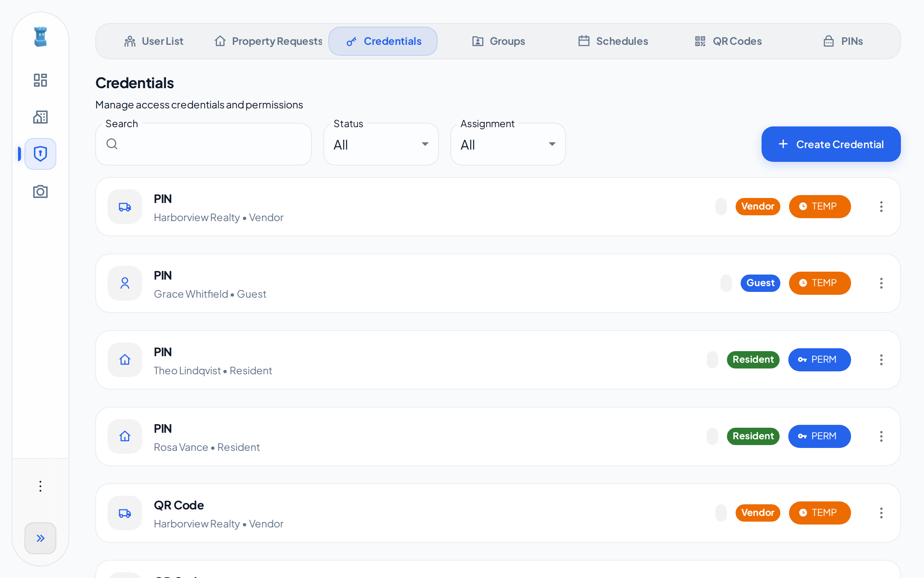Expand the sidebar with double-chevron button

40,538
